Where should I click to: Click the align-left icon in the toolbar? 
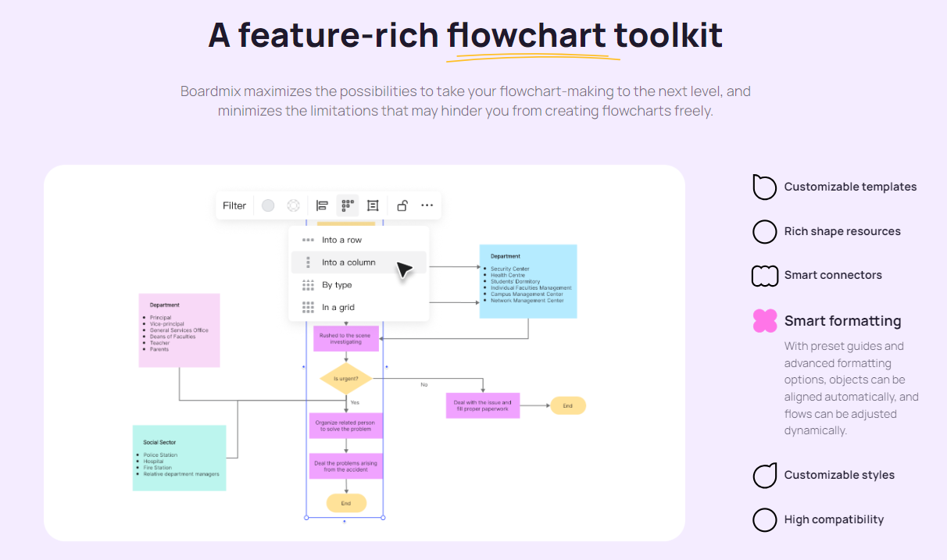coord(322,205)
